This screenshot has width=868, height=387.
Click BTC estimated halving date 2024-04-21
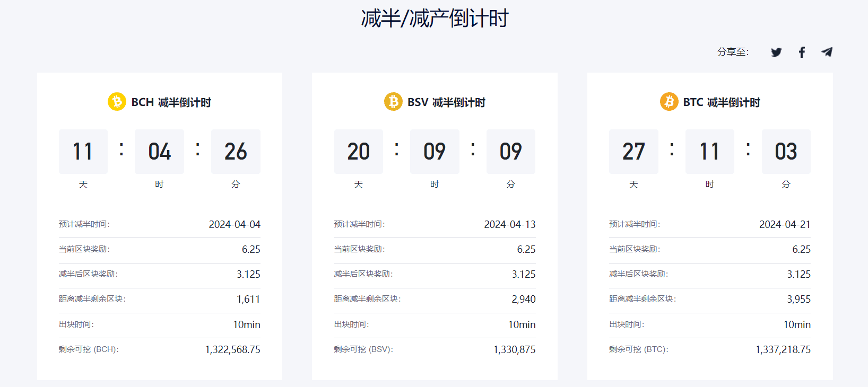pos(785,224)
